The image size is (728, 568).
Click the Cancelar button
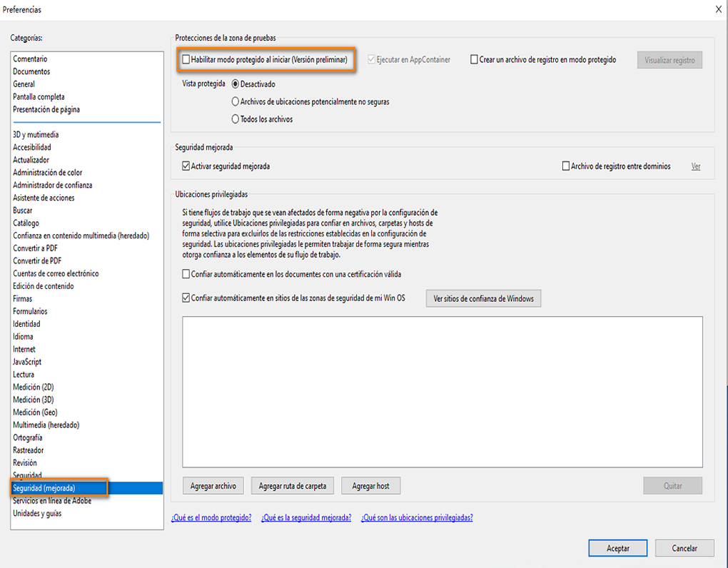[x=684, y=548]
